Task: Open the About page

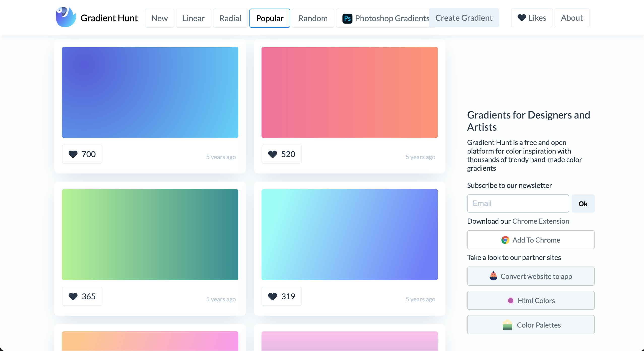Action: click(572, 18)
